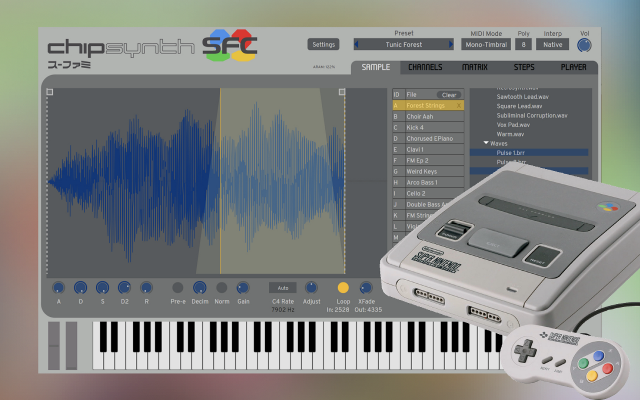This screenshot has width=640, height=400.
Task: Open the MIDI Mode Mono-Timbral dropdown
Action: tap(486, 44)
